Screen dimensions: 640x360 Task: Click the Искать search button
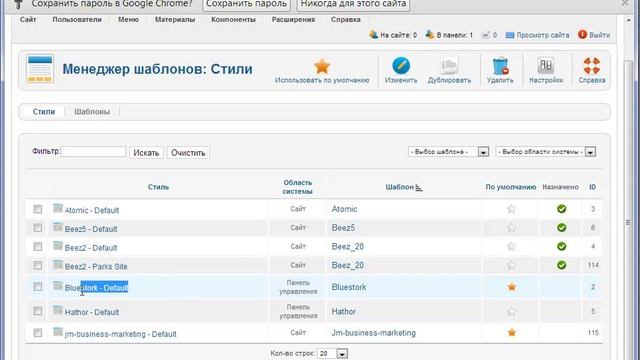tap(146, 153)
